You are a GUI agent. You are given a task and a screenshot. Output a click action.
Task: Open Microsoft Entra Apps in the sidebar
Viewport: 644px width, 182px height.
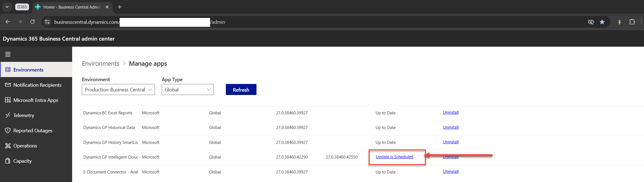coord(36,100)
